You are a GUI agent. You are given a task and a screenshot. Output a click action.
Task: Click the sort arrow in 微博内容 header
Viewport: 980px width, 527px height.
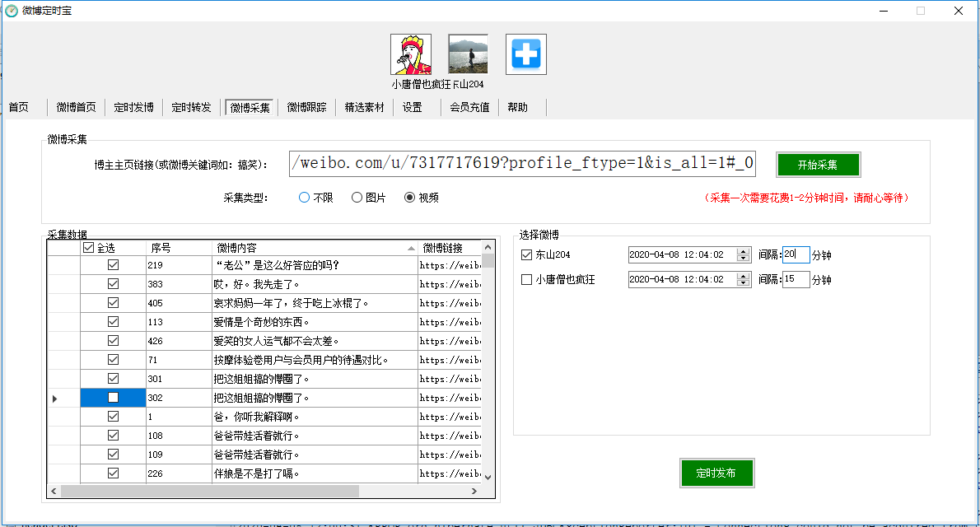click(x=411, y=248)
